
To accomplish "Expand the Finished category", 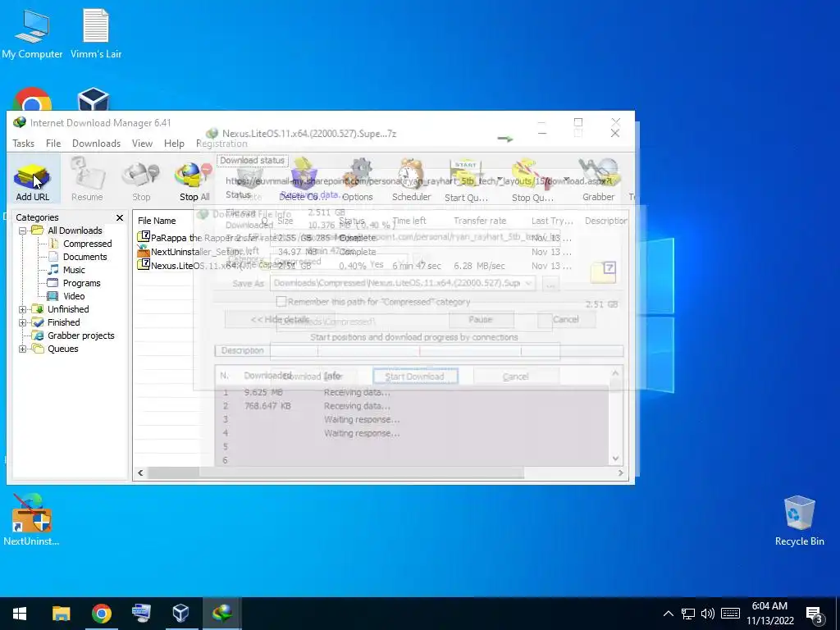I will pos(22,322).
